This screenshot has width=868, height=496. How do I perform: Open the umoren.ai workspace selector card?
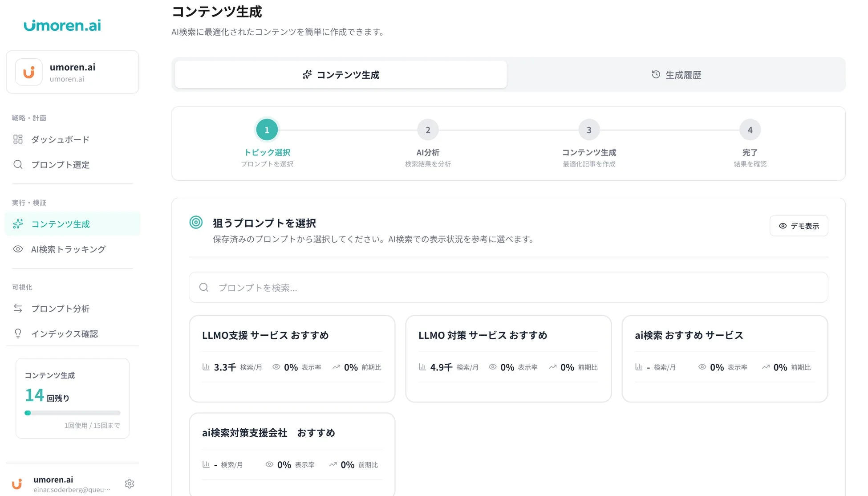point(73,72)
